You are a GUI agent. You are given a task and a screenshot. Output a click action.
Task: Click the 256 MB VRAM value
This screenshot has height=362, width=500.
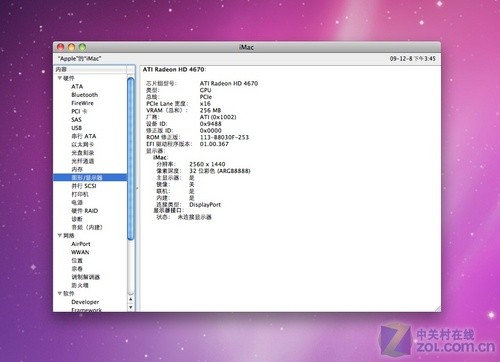point(210,110)
